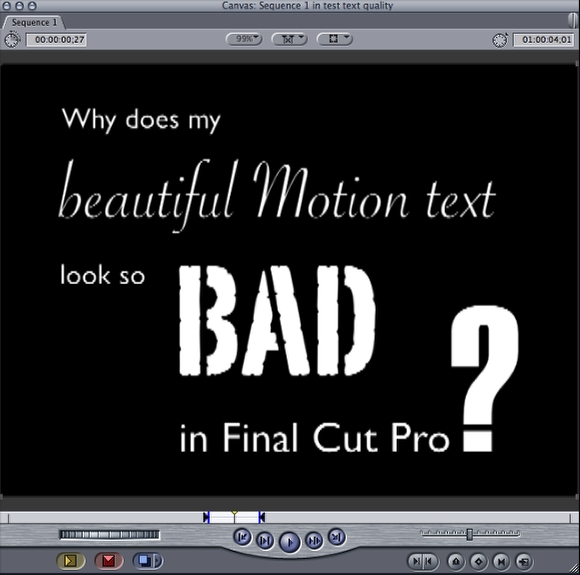
Task: Click Play Around Current Frame button
Action: [x=314, y=541]
